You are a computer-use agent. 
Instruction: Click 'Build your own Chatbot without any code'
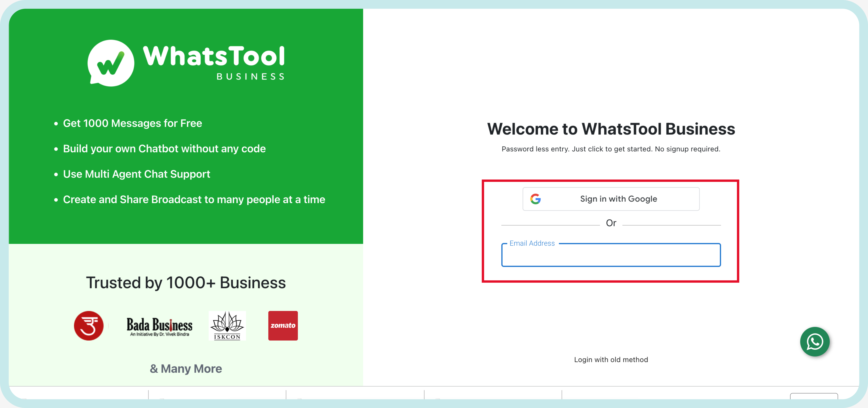[164, 149]
